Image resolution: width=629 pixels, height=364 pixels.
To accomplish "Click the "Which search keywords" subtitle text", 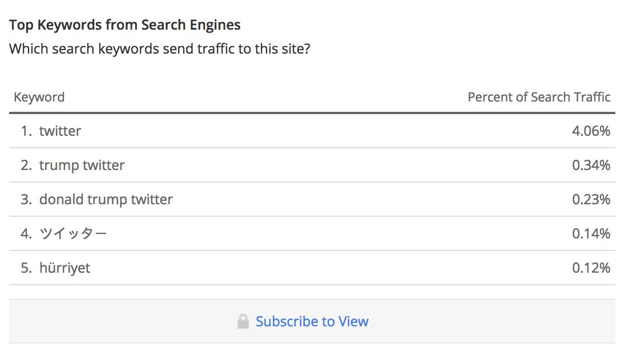I will [x=160, y=48].
